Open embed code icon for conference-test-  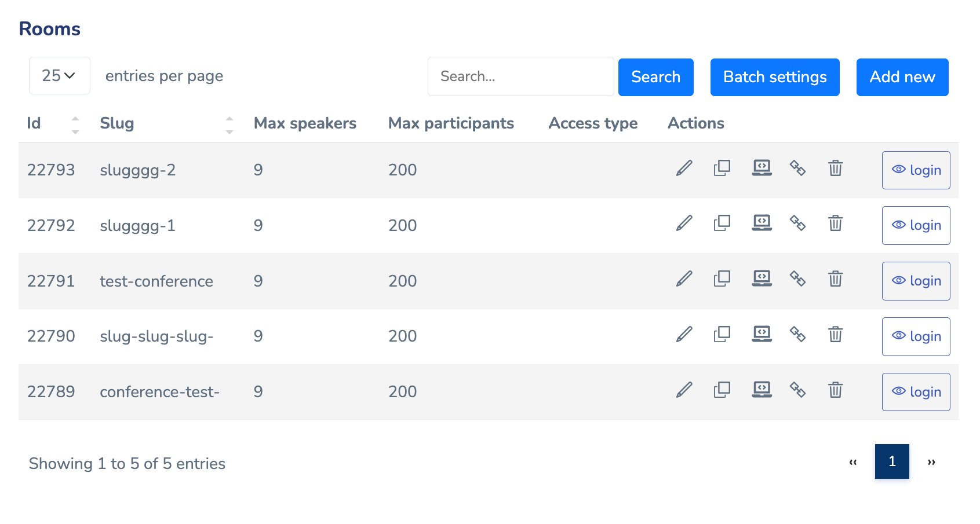pos(762,390)
